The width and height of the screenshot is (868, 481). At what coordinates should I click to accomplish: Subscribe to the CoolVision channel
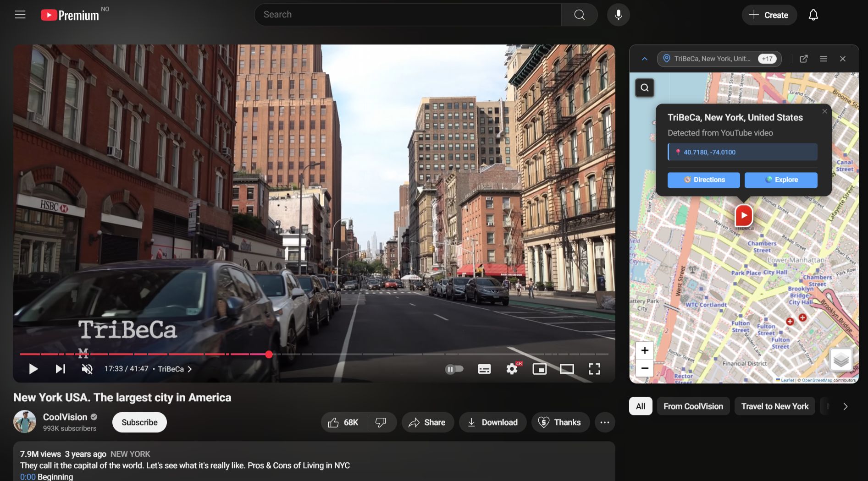139,422
